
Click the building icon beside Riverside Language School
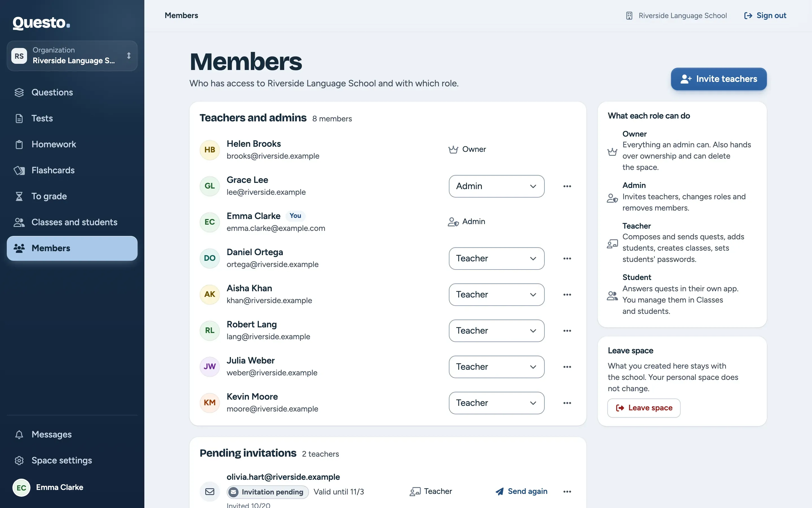[629, 16]
